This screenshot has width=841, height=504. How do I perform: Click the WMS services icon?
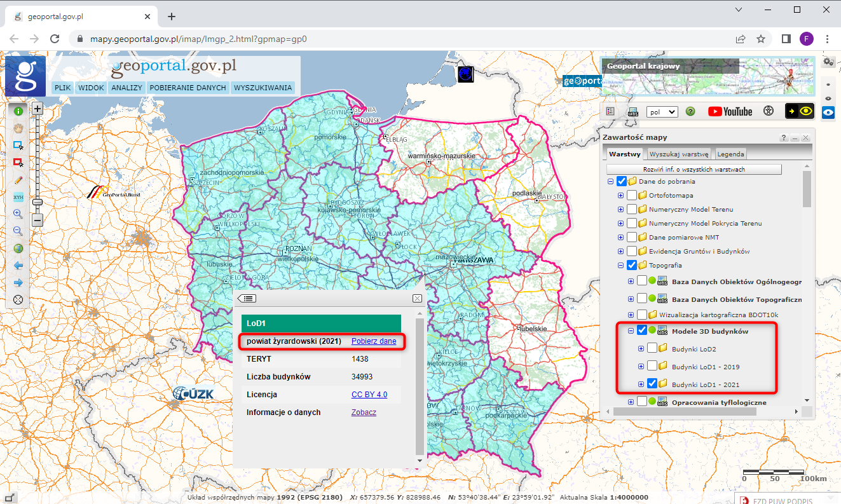coord(633,111)
